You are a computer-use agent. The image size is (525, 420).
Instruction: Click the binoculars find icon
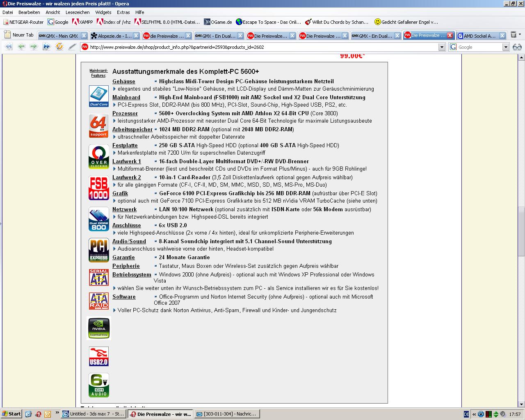click(x=517, y=47)
